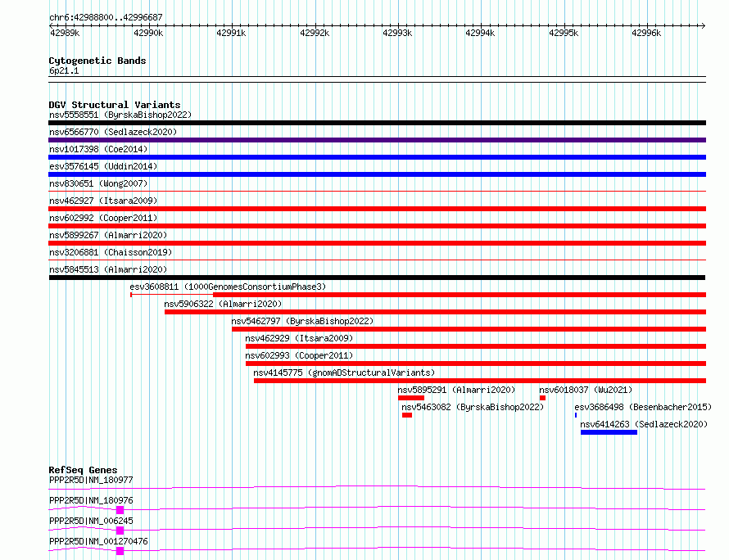Open the nsv3206881 (Chaisson2019) label
This screenshot has width=729, height=560.
pyautogui.click(x=111, y=252)
